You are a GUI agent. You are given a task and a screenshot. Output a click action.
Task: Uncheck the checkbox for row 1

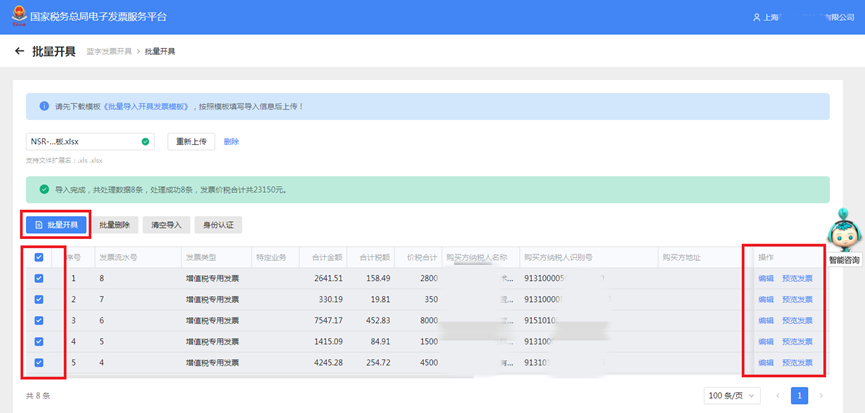(39, 278)
